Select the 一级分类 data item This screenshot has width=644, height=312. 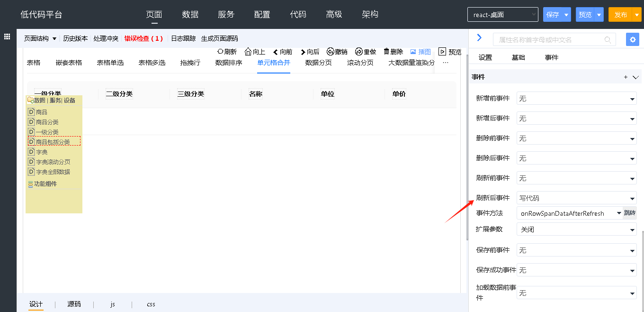(x=43, y=132)
